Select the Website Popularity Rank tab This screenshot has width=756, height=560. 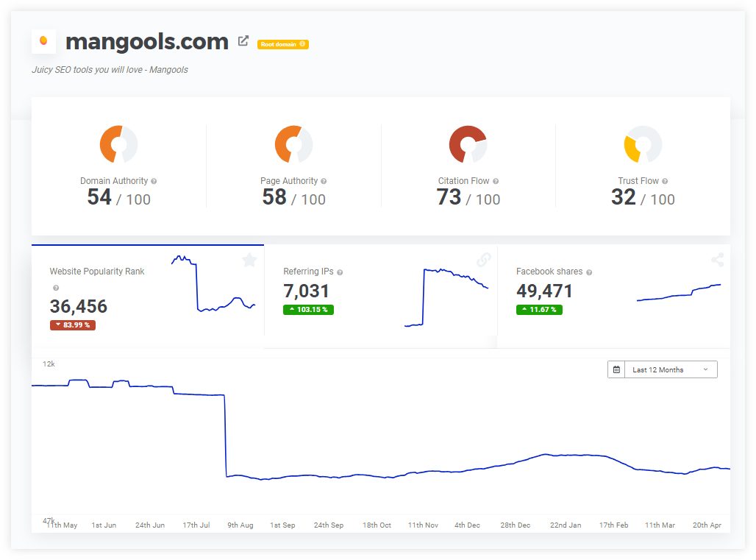click(147, 296)
